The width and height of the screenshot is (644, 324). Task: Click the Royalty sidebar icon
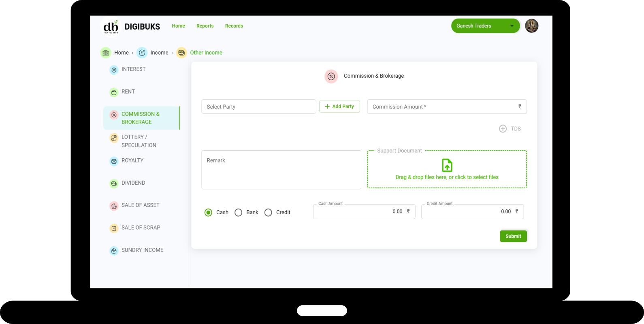pos(114,161)
